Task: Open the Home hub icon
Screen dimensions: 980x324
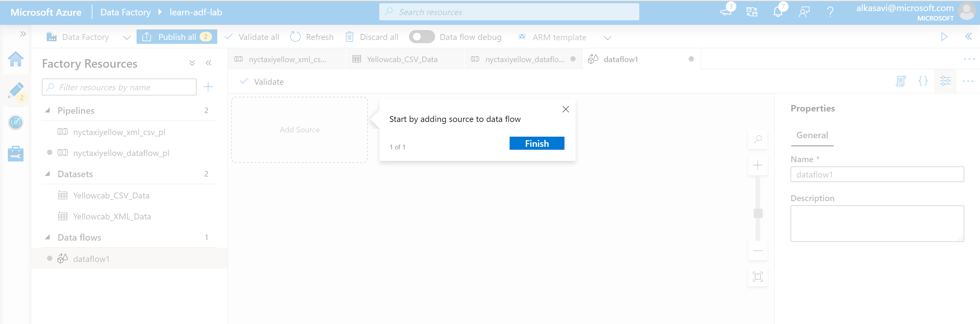Action: 16,59
